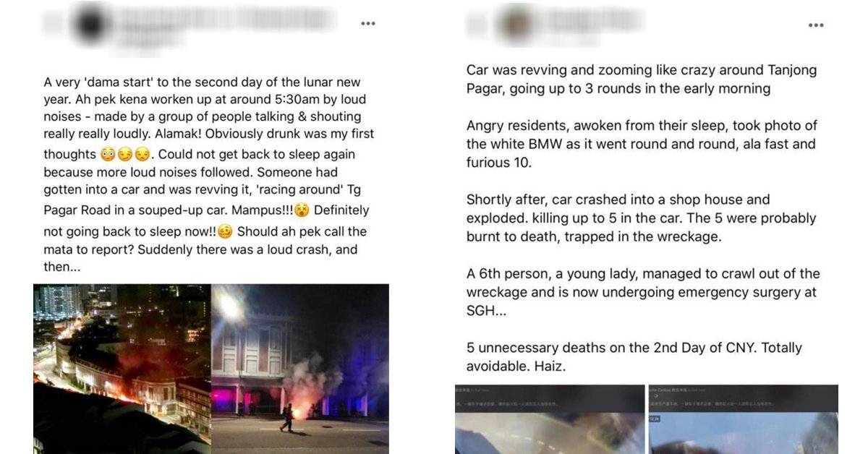The height and width of the screenshot is (454, 868).
Task: Open the left post's three-dot options menu
Action: tap(368, 24)
